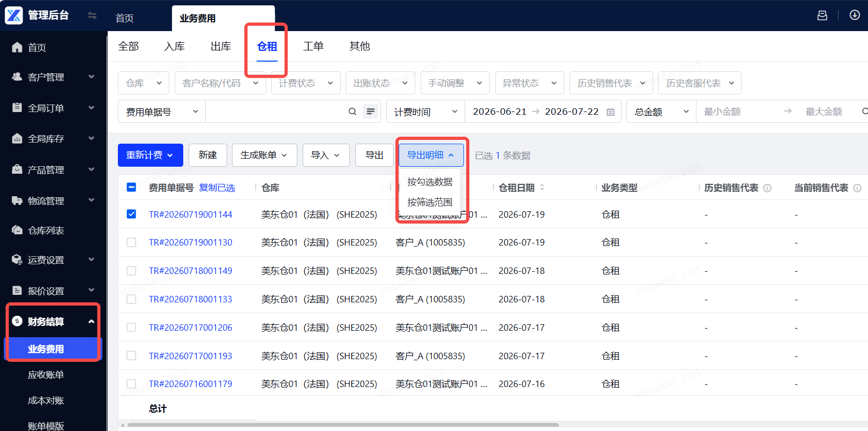The width and height of the screenshot is (868, 431).
Task: Open the 生成账单 dropdown button
Action: pyautogui.click(x=265, y=155)
